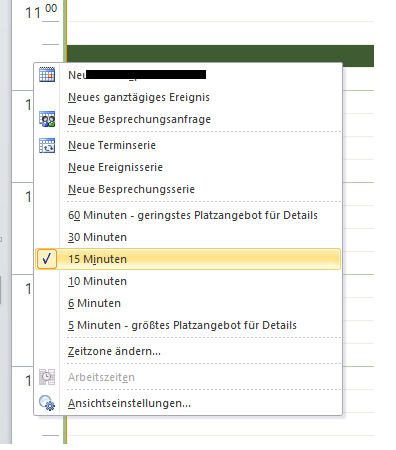Click the new appointment calendar icon

click(47, 74)
